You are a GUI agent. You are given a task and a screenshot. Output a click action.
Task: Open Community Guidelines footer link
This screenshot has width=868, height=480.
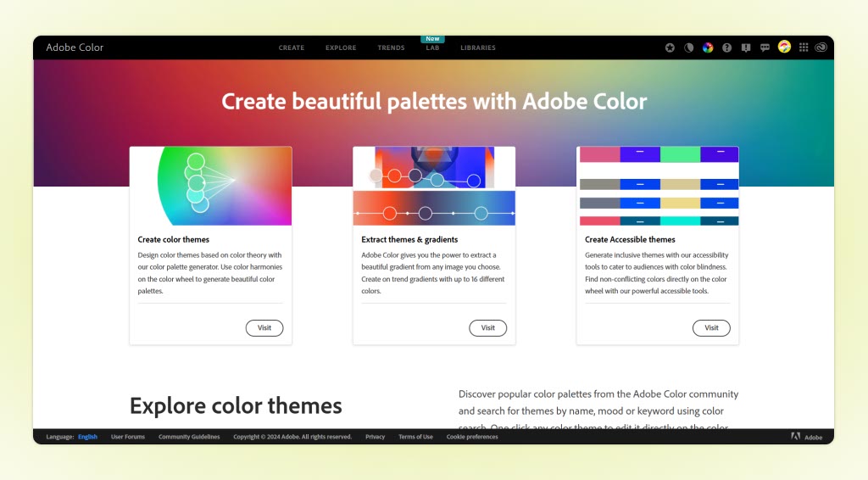coord(189,437)
